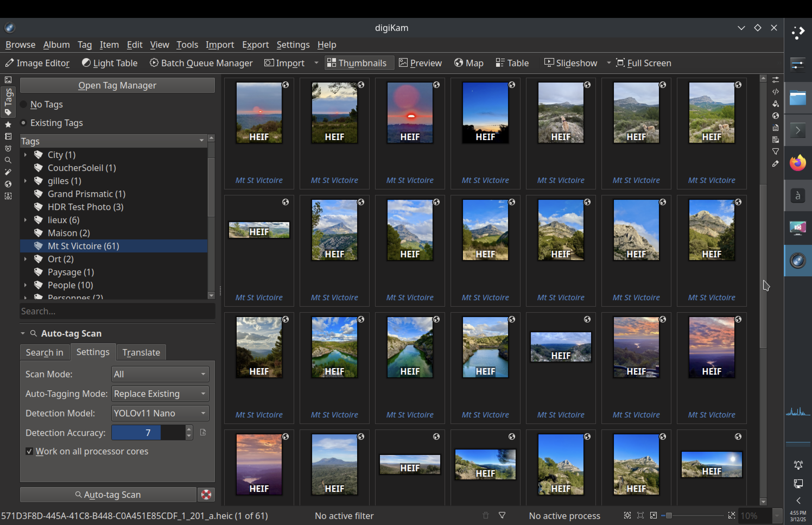Select the Existing Tags radio option
The image size is (812, 525).
[24, 123]
